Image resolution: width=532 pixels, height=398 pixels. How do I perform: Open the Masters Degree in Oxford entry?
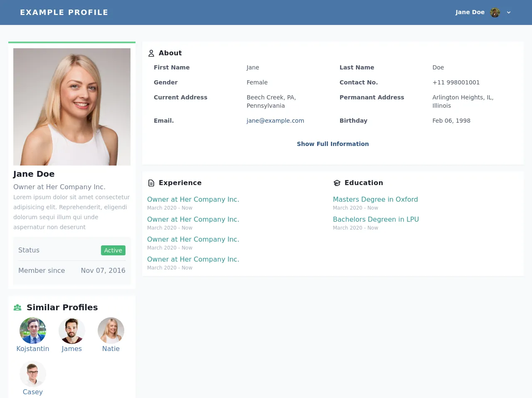pos(375,199)
